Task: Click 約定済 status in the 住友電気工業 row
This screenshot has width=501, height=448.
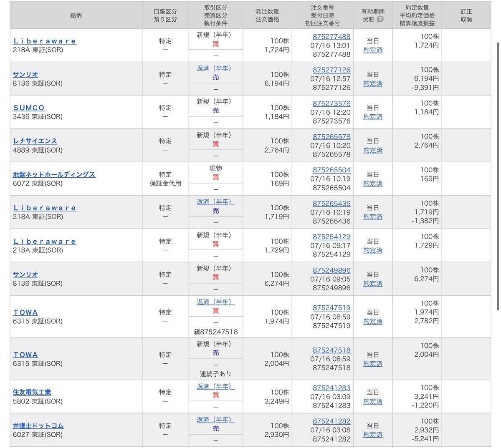Action: 373,401
